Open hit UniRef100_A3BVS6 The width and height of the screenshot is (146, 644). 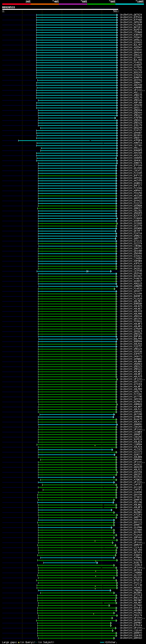point(131,35)
